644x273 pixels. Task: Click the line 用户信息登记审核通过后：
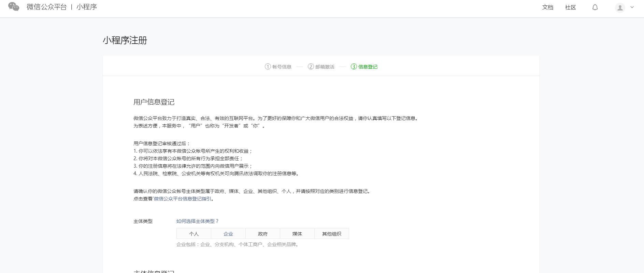(162, 143)
